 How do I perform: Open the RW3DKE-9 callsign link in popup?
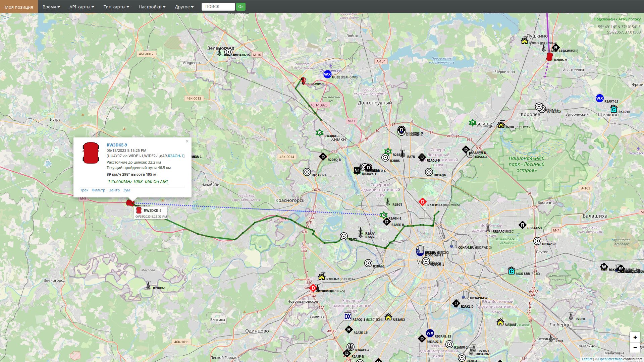117,145
